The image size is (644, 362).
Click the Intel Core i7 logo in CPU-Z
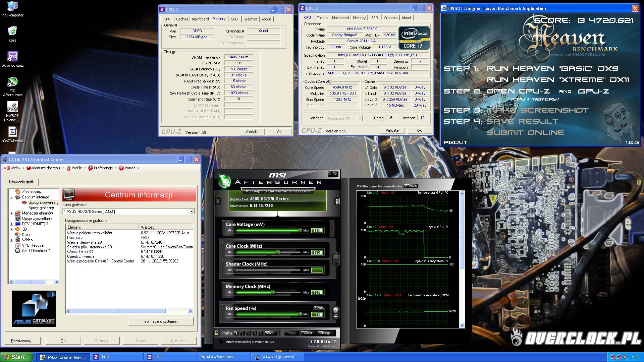(x=414, y=38)
